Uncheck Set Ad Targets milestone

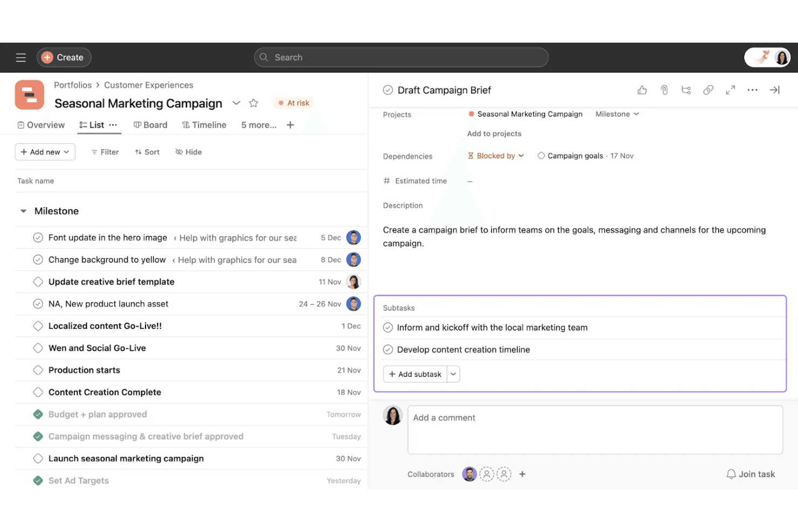coord(38,481)
